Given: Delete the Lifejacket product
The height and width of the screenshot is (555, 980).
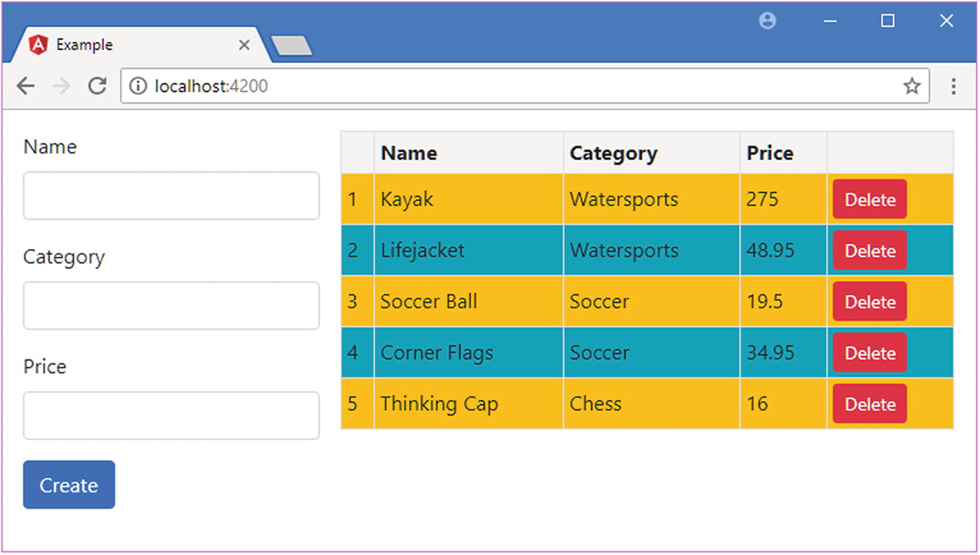Looking at the screenshot, I should pyautogui.click(x=869, y=251).
